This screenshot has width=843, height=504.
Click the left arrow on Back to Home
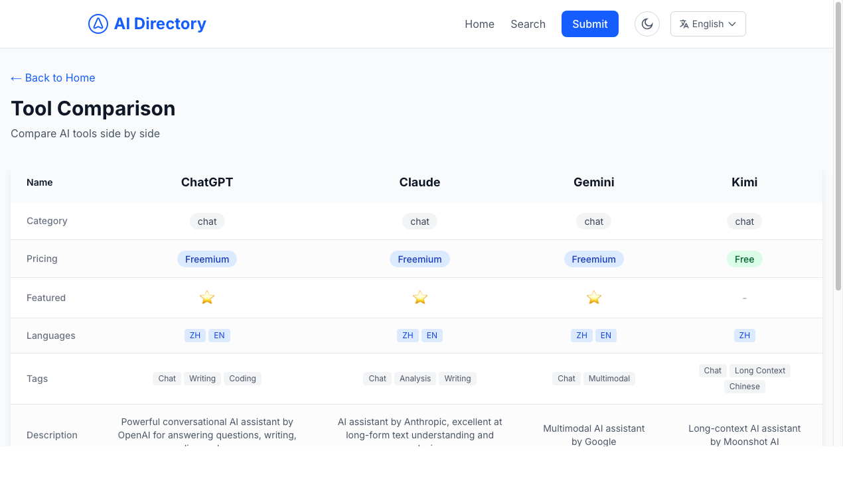(15, 78)
